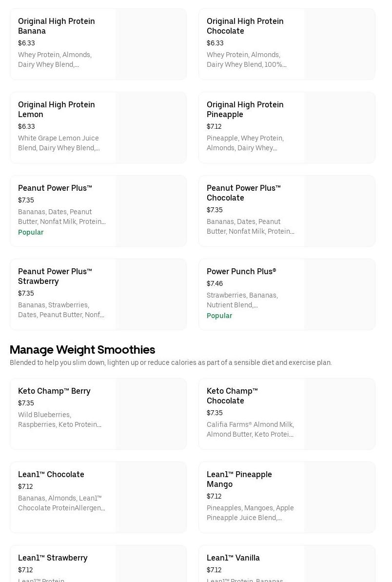Open the Original High Protein Lemon card

tap(57, 109)
